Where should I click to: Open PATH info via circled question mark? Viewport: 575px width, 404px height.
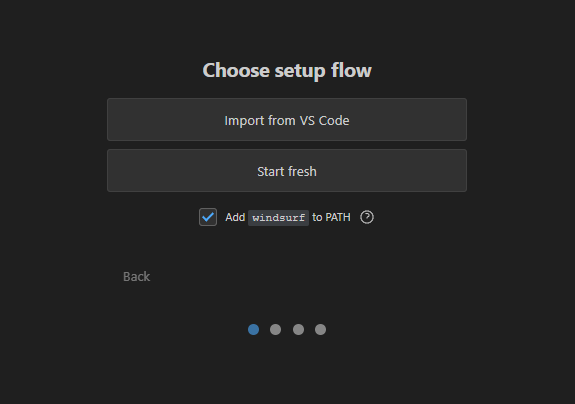point(367,217)
